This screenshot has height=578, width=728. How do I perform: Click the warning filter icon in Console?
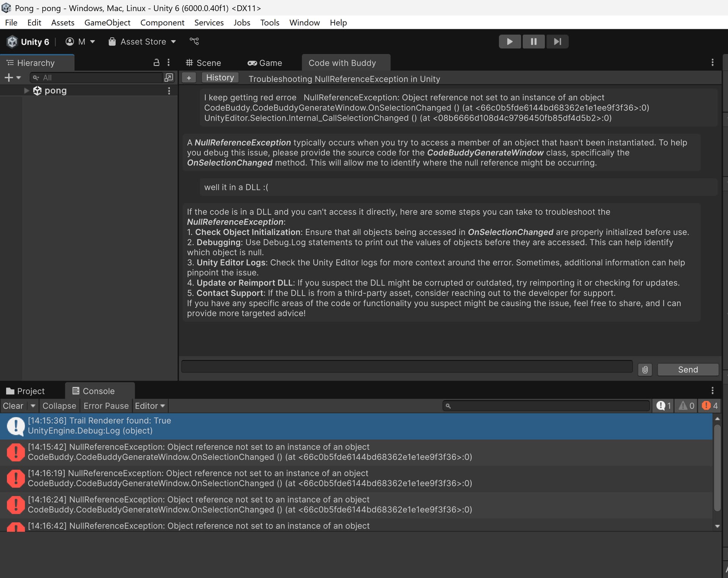coord(686,406)
